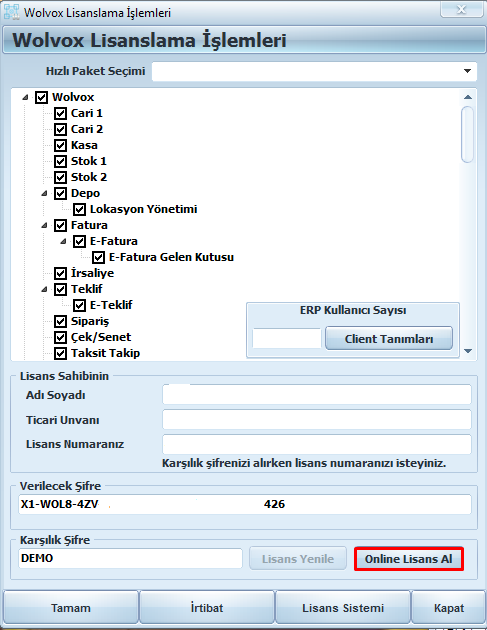
Task: Uncheck the Cari 1 checkbox
Action: pos(60,113)
